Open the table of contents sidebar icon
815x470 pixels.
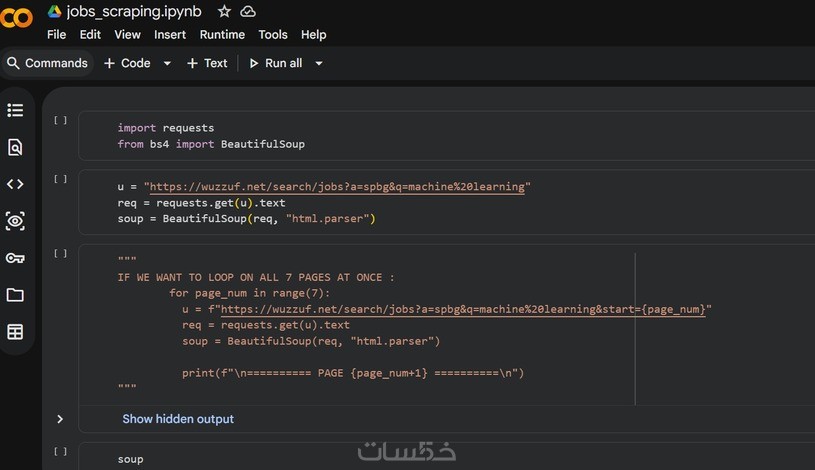(x=15, y=110)
